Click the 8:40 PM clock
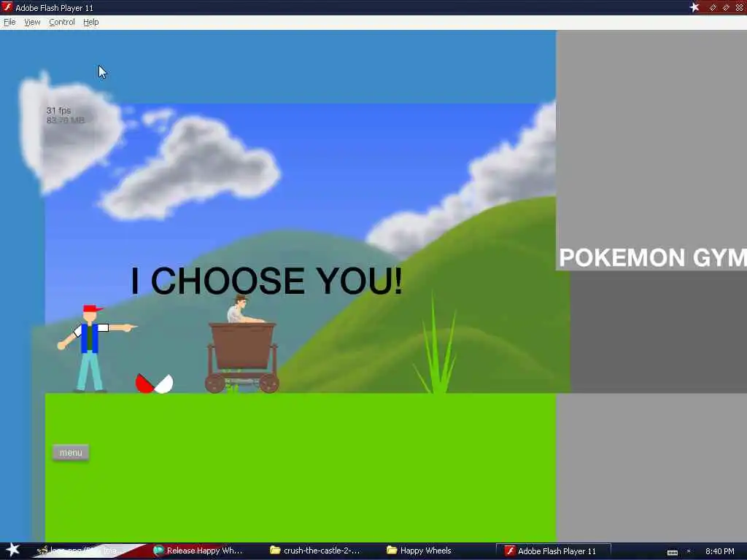This screenshot has width=747, height=560. [x=720, y=551]
